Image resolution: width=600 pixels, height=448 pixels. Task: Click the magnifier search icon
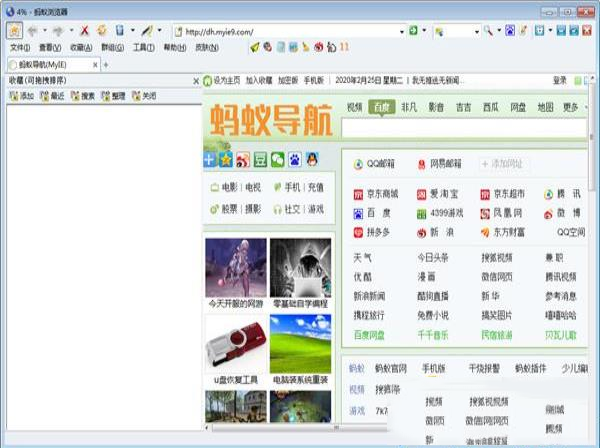pos(488,31)
